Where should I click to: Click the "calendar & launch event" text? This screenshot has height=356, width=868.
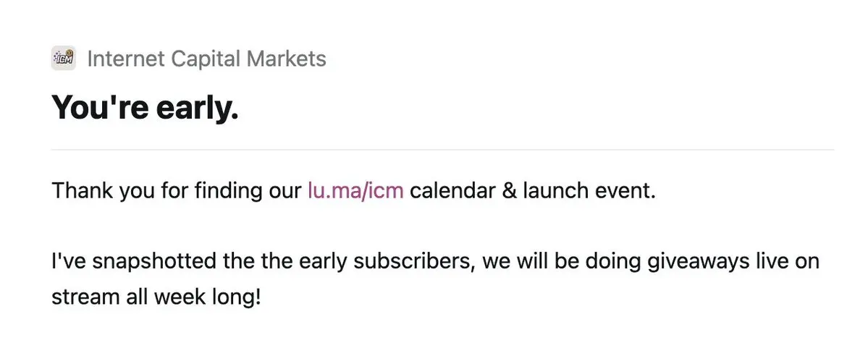533,191
